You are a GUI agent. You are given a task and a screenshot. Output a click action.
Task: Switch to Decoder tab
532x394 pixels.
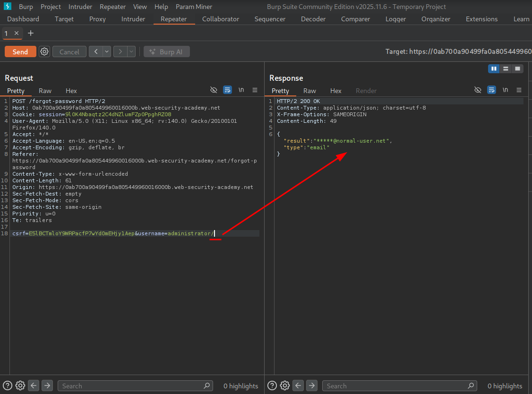coord(313,19)
